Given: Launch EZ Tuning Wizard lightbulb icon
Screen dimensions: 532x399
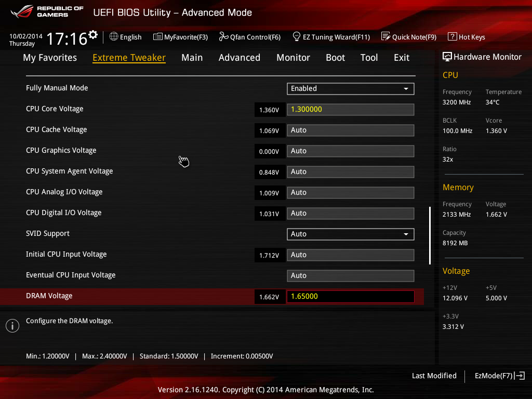Looking at the screenshot, I should (x=297, y=36).
